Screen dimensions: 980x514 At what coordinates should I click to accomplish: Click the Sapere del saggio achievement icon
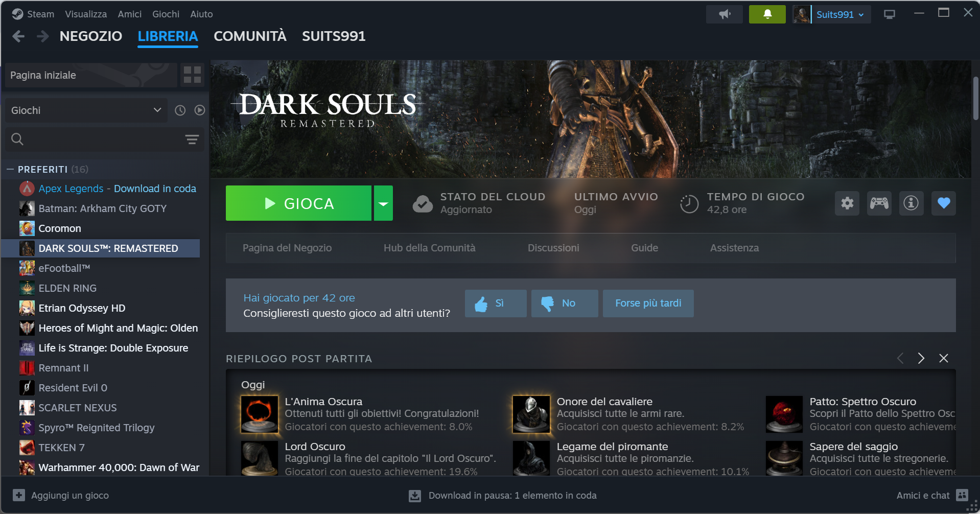(784, 458)
